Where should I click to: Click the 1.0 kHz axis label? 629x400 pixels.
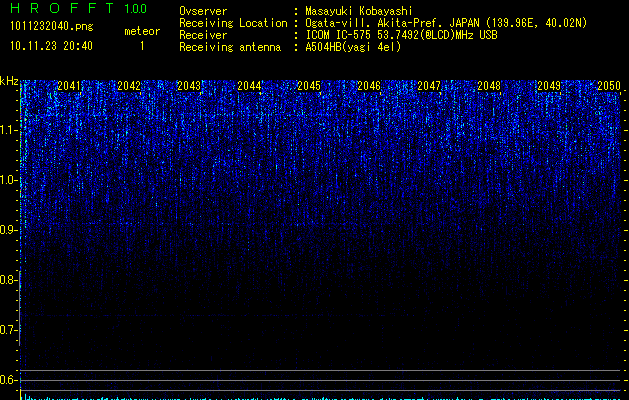pos(9,180)
